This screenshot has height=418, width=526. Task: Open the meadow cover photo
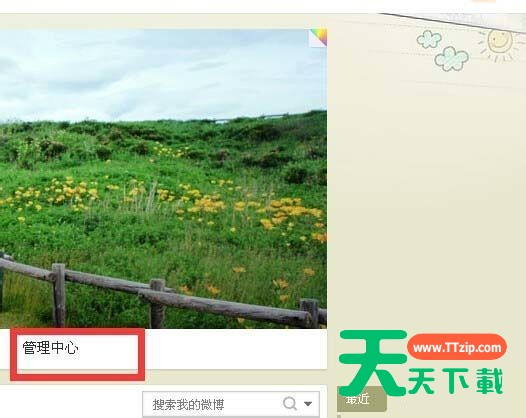click(163, 178)
